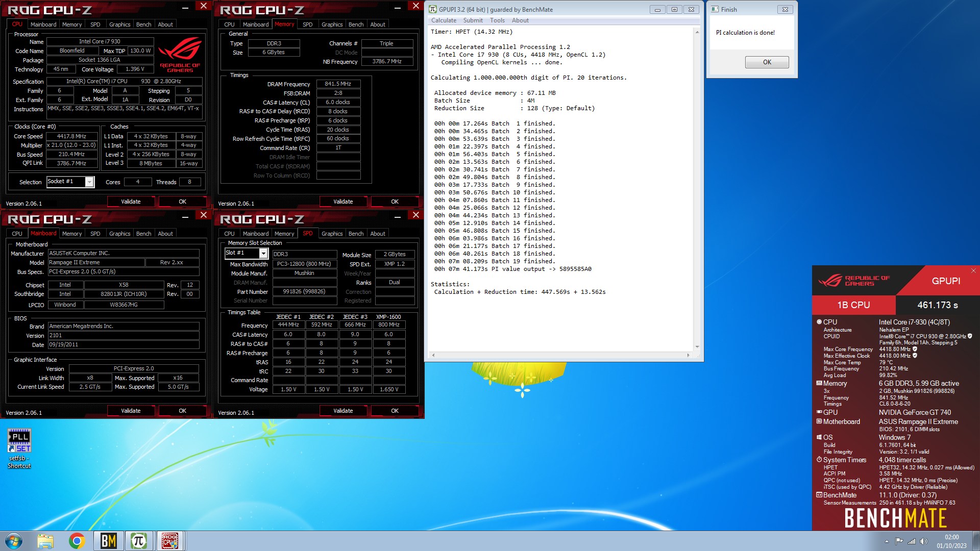Viewport: 980px width, 551px height.
Task: Click the BIOS Date 09/19/2011 field
Action: (x=124, y=344)
